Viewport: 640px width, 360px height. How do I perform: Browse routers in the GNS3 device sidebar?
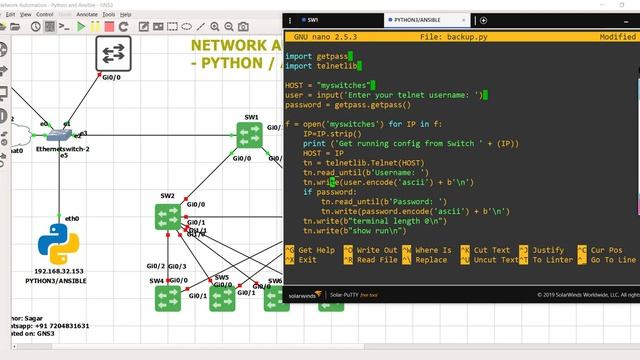2,49
